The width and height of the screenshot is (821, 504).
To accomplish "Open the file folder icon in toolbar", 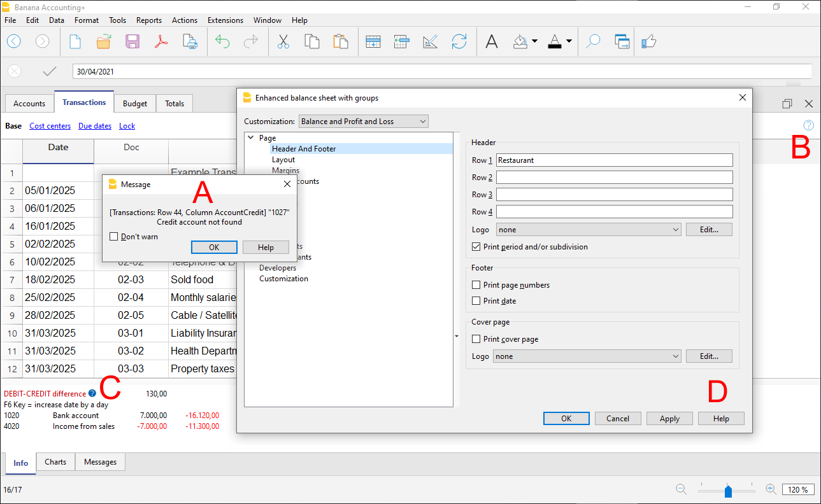I will click(x=104, y=42).
